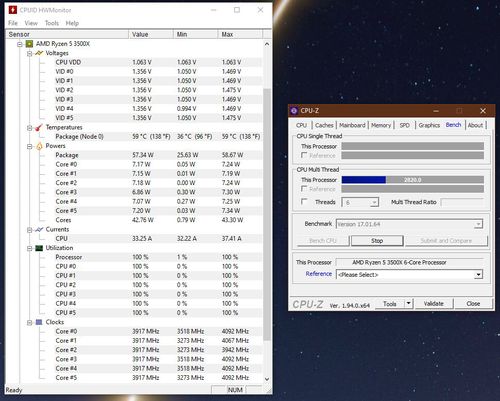Enable the CPU Single Thread Reference checkbox
This screenshot has width=500, height=401.
(304, 155)
